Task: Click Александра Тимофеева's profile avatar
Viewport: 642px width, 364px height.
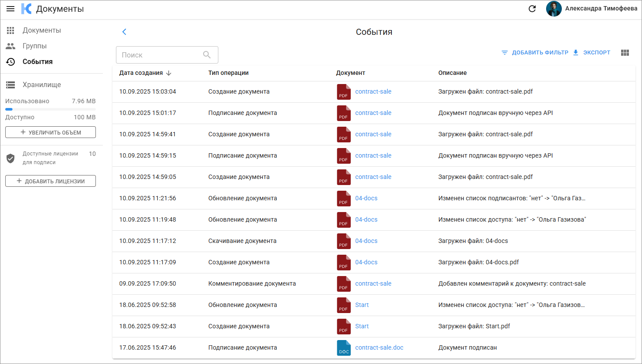Action: click(554, 9)
